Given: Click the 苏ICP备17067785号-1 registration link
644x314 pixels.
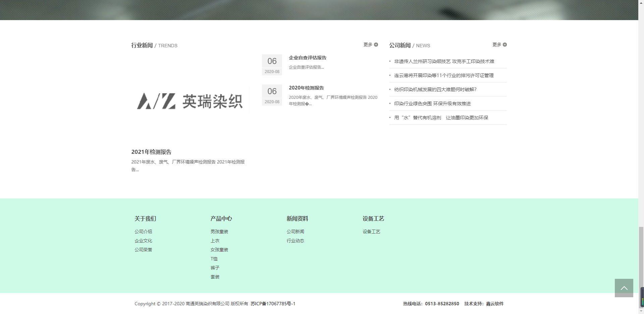Looking at the screenshot, I should (x=273, y=304).
